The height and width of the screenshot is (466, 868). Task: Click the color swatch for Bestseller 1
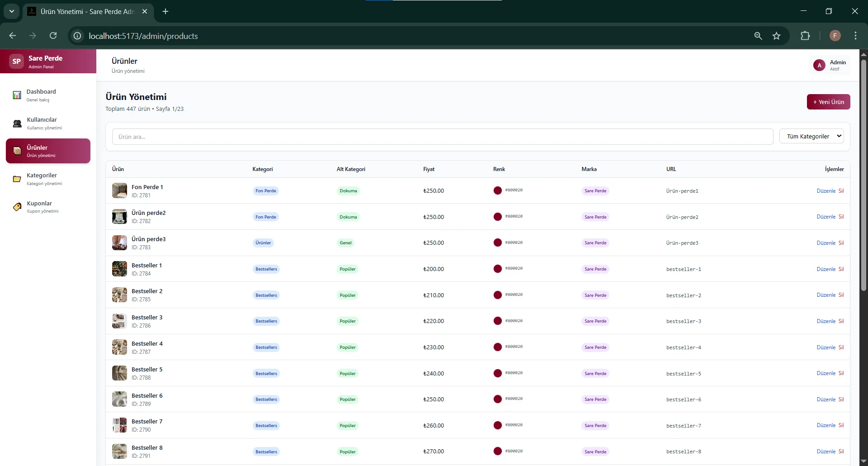[x=497, y=269]
